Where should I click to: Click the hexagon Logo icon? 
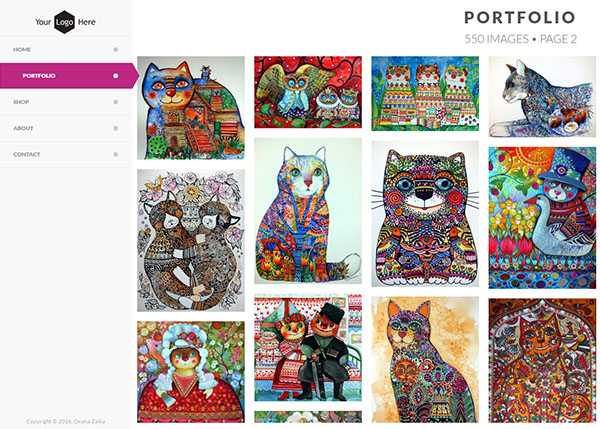[x=65, y=21]
